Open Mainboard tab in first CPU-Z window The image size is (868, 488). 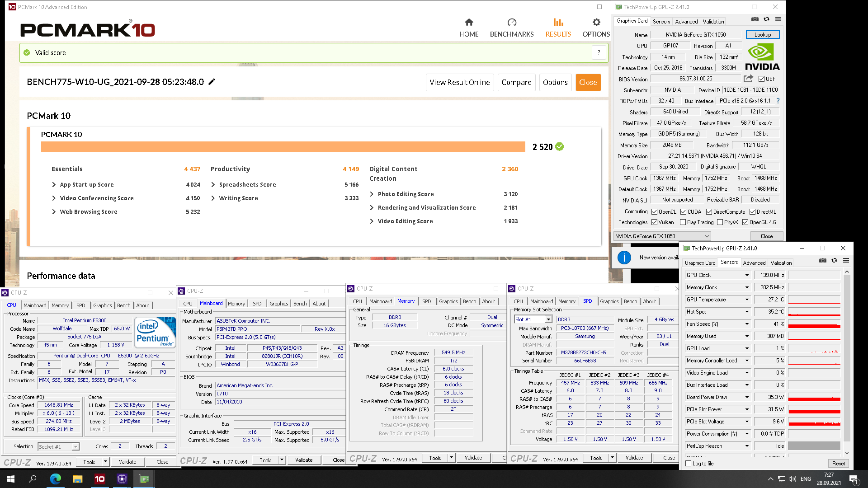coord(35,305)
